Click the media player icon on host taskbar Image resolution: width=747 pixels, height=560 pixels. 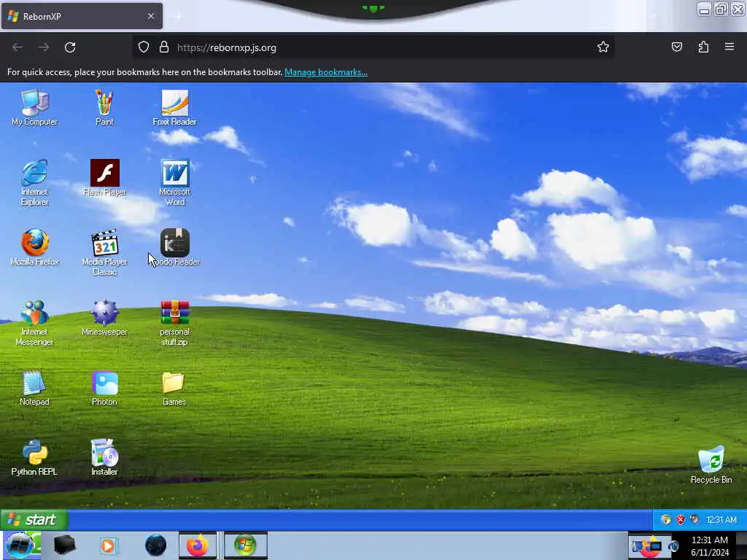pos(108,545)
